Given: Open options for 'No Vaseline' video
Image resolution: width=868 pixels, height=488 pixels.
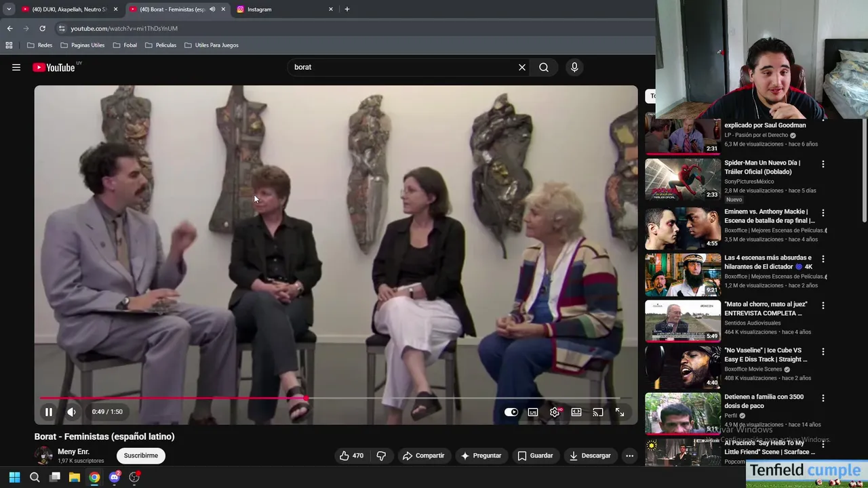Looking at the screenshot, I should [x=823, y=352].
